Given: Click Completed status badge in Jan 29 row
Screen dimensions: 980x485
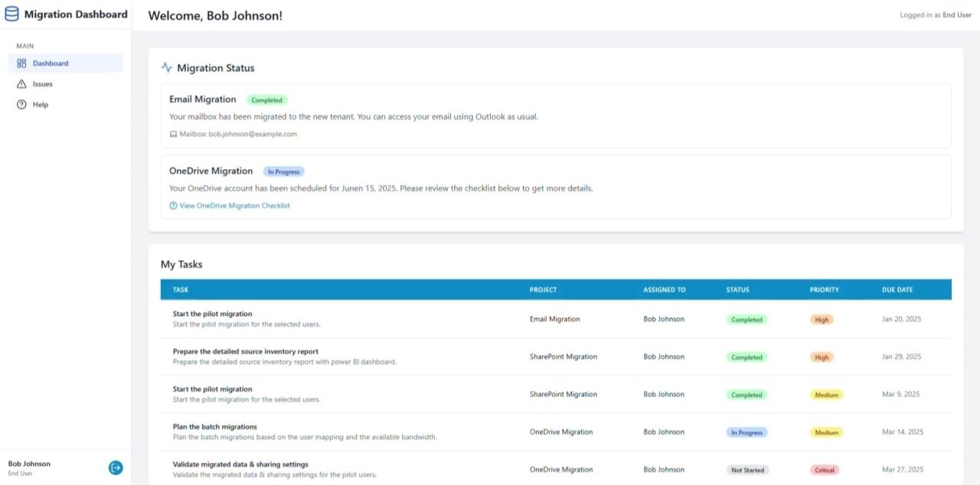Looking at the screenshot, I should point(746,357).
